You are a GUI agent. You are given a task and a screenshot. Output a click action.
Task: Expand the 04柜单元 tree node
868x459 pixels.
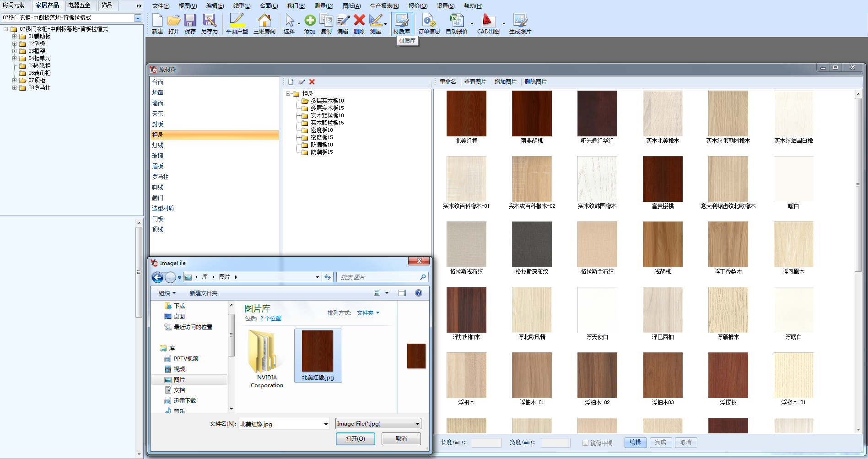(x=14, y=58)
